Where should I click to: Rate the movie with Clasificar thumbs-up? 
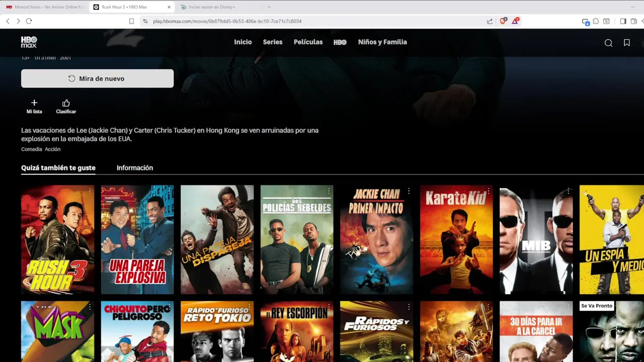click(x=66, y=106)
